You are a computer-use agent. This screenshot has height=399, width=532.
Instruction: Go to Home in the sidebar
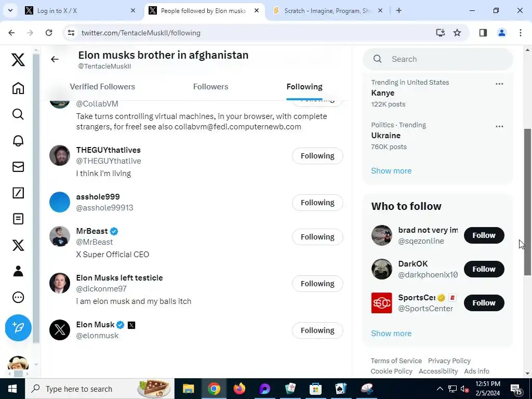pyautogui.click(x=18, y=88)
